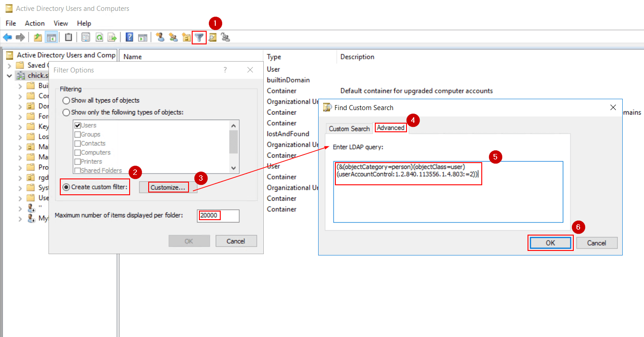Select the Show all types of objects radio
Screen dimensions: 644x337
click(66, 101)
